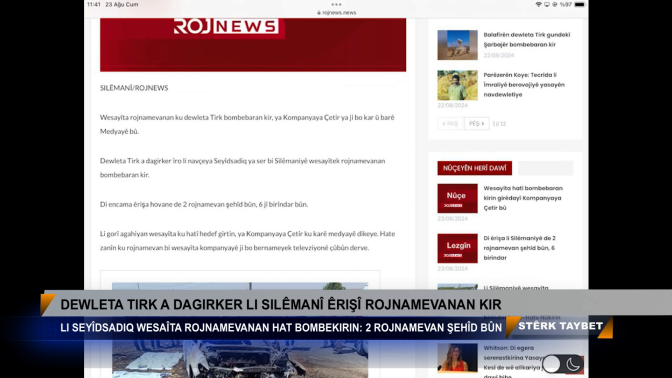The image size is (672, 378).
Task: Click the RojNews logo banner
Action: (x=253, y=45)
